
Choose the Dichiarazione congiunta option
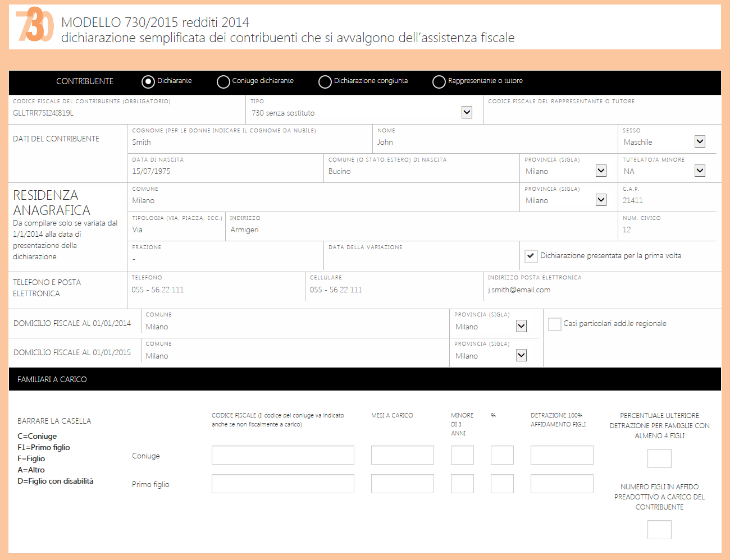(325, 82)
